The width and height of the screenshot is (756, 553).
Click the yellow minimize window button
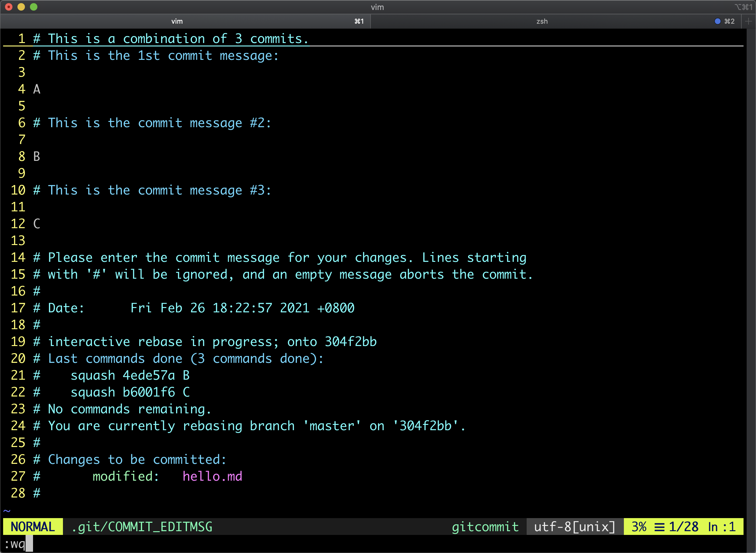coord(21,7)
